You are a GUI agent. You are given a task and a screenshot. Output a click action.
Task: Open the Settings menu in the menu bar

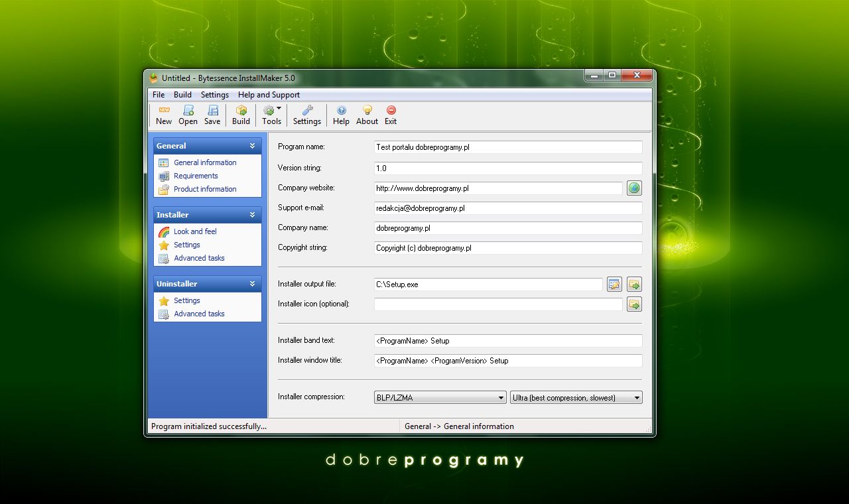(215, 95)
